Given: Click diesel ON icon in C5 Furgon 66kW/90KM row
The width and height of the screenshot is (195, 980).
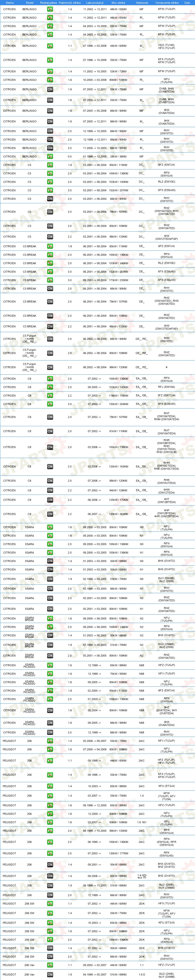Looking at the screenshot, I should tap(50, 339).
